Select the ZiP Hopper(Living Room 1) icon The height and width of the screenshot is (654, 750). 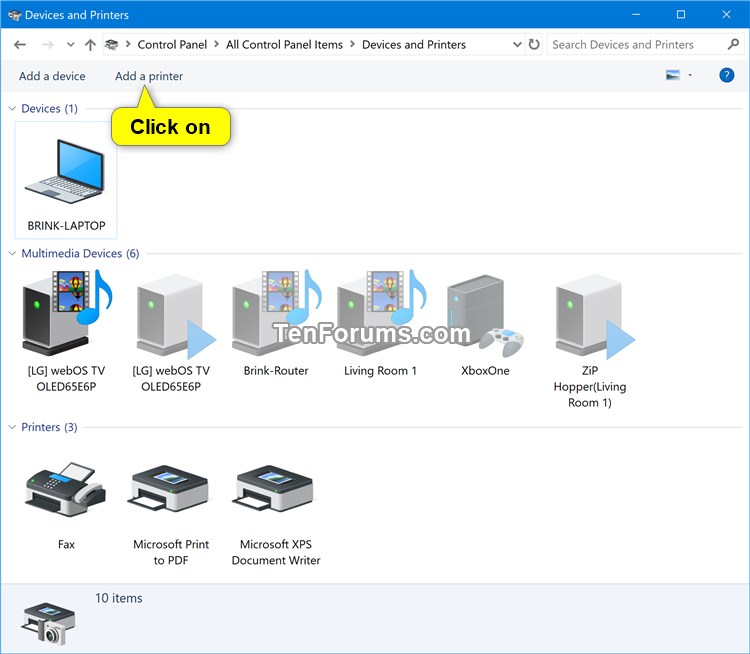click(595, 317)
